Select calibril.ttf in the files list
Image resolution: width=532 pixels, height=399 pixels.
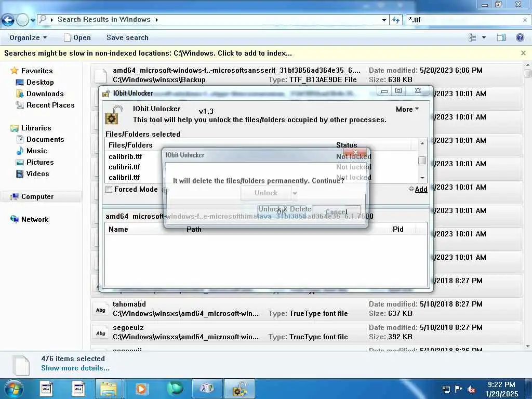pyautogui.click(x=124, y=178)
